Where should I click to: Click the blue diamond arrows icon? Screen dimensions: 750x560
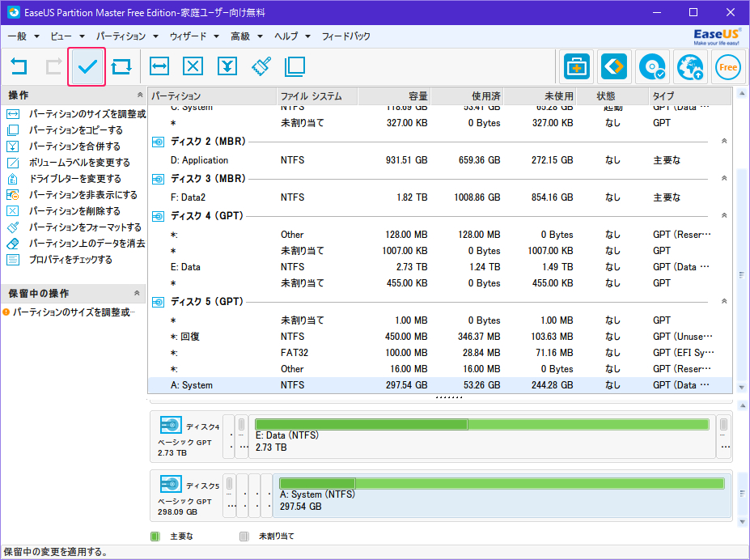click(614, 67)
